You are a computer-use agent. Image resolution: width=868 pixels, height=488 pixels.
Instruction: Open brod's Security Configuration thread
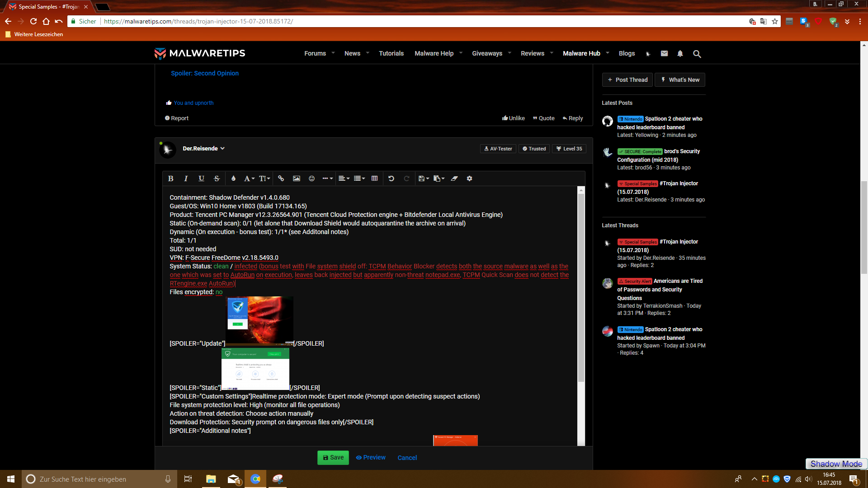[659, 155]
